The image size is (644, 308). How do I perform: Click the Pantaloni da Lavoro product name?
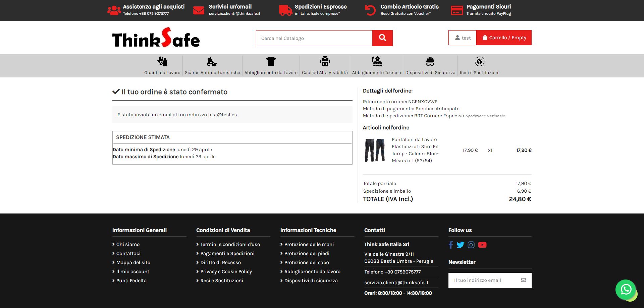415,150
